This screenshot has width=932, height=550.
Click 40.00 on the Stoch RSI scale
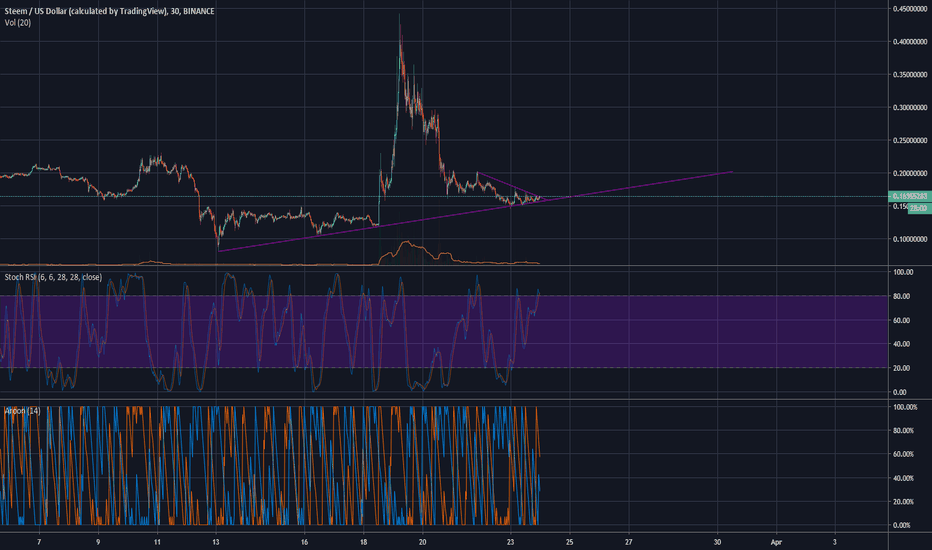(901, 344)
